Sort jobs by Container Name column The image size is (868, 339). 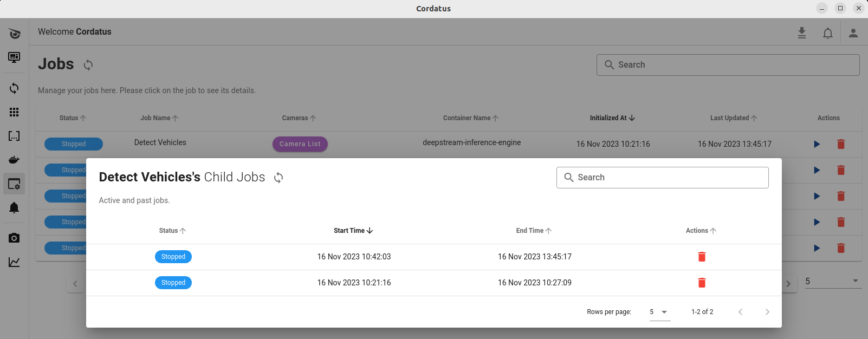coord(470,118)
